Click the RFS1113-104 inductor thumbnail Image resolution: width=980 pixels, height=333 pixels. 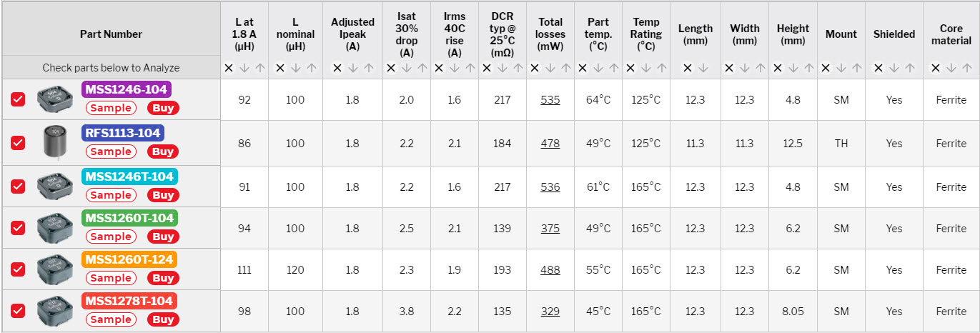tap(55, 143)
